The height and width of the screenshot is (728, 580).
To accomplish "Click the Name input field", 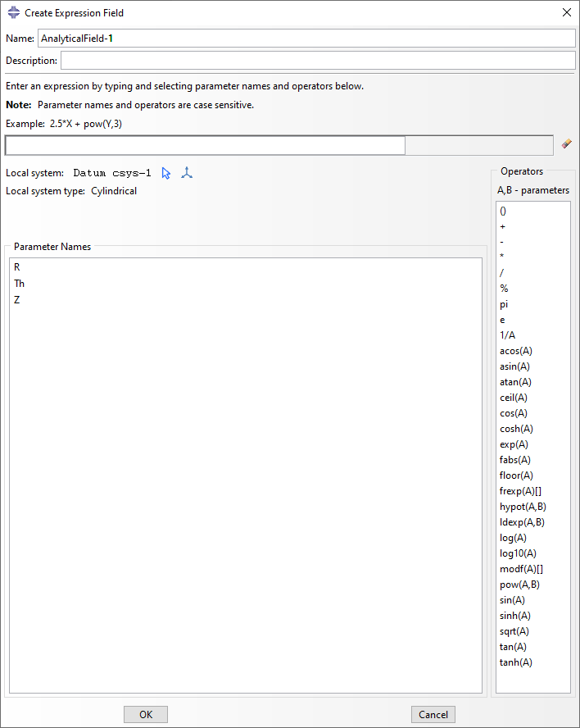I will coord(306,38).
